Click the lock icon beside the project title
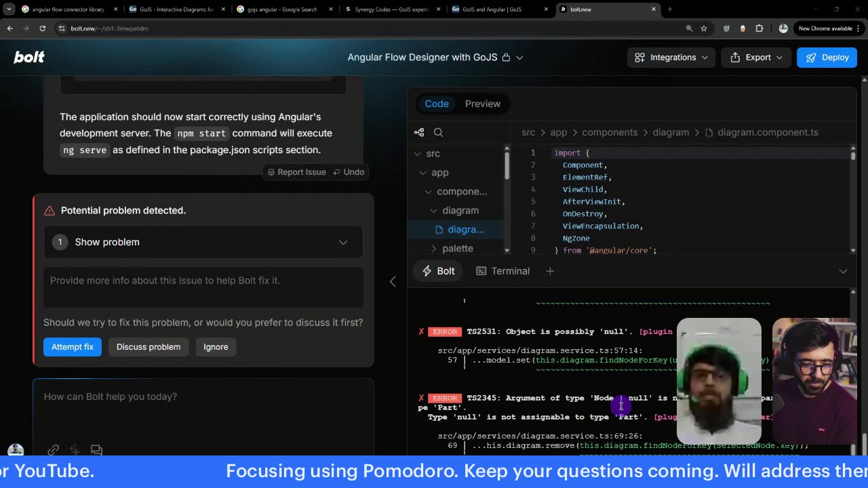Screen dimensions: 868x488 [506, 58]
